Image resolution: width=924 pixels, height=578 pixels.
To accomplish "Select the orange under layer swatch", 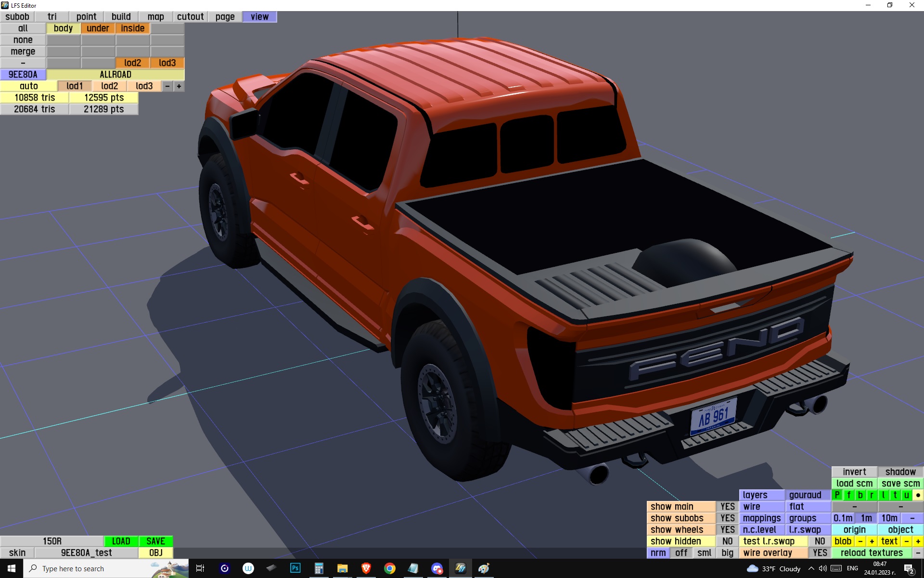I will point(98,28).
